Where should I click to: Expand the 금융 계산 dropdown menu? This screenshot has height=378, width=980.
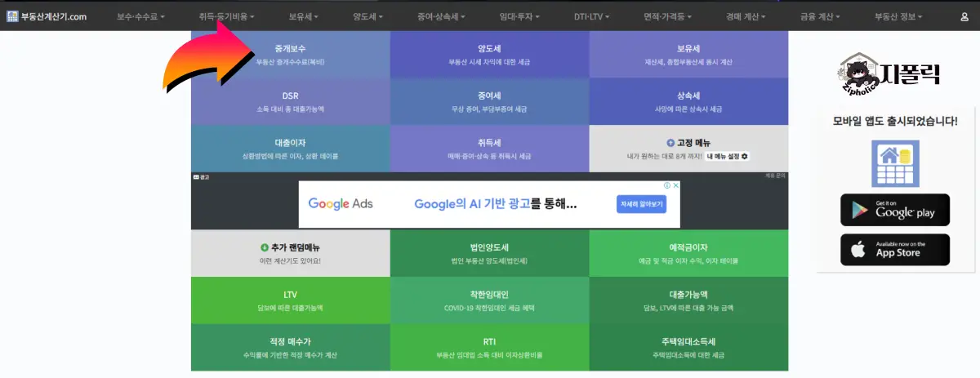819,16
